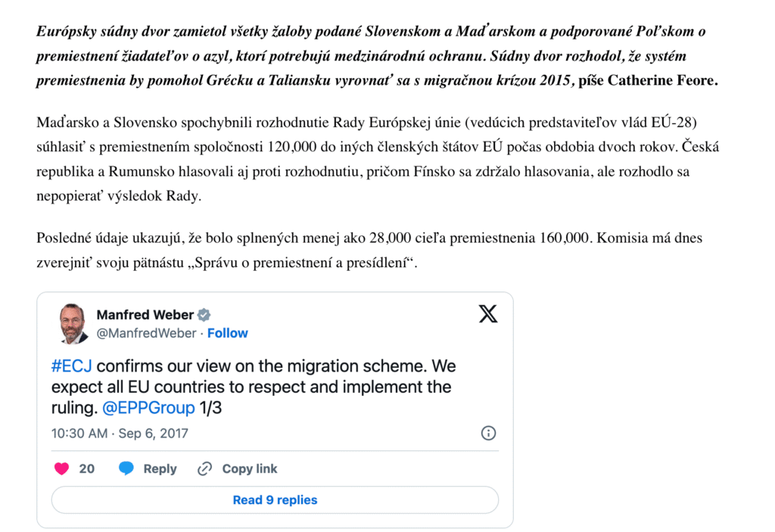Open the tweet timestamp Sep 6, 2017
This screenshot has width=775, height=532.
[120, 434]
